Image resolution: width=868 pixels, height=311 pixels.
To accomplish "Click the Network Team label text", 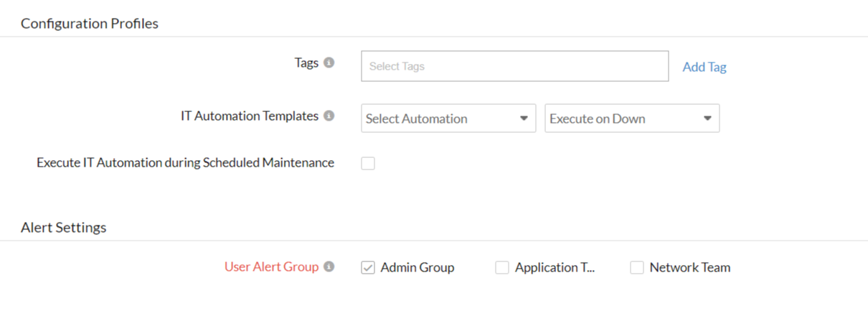I will click(690, 267).
